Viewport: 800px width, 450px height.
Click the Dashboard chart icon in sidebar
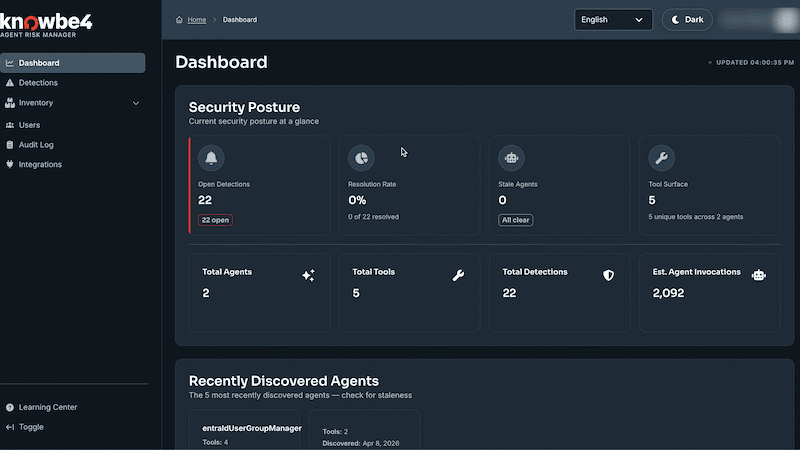tap(10, 63)
